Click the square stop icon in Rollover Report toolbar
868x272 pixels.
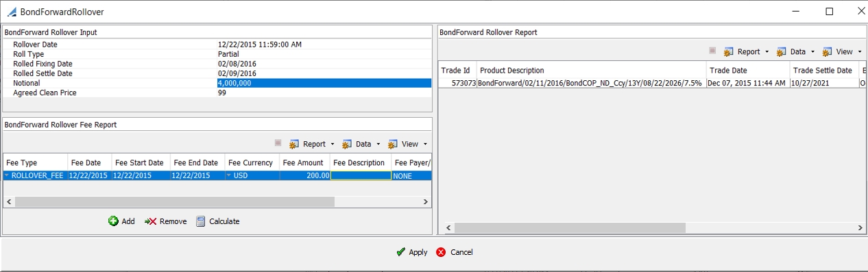tap(712, 51)
